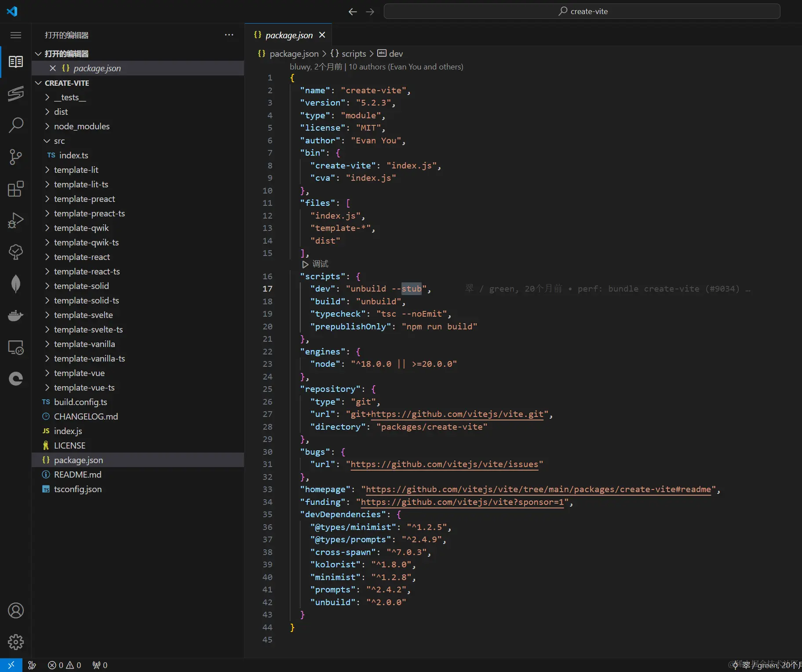
Task: Open tsconfig.json file
Action: coord(138,489)
